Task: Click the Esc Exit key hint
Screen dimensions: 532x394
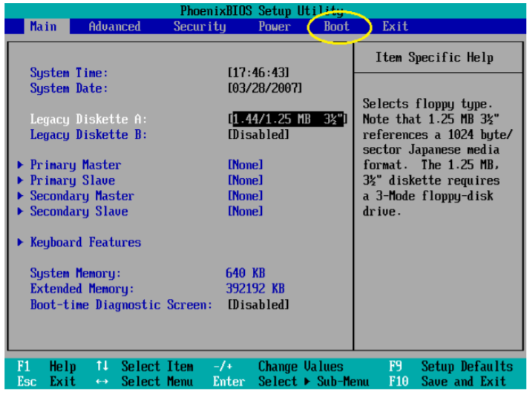Action: point(47,381)
